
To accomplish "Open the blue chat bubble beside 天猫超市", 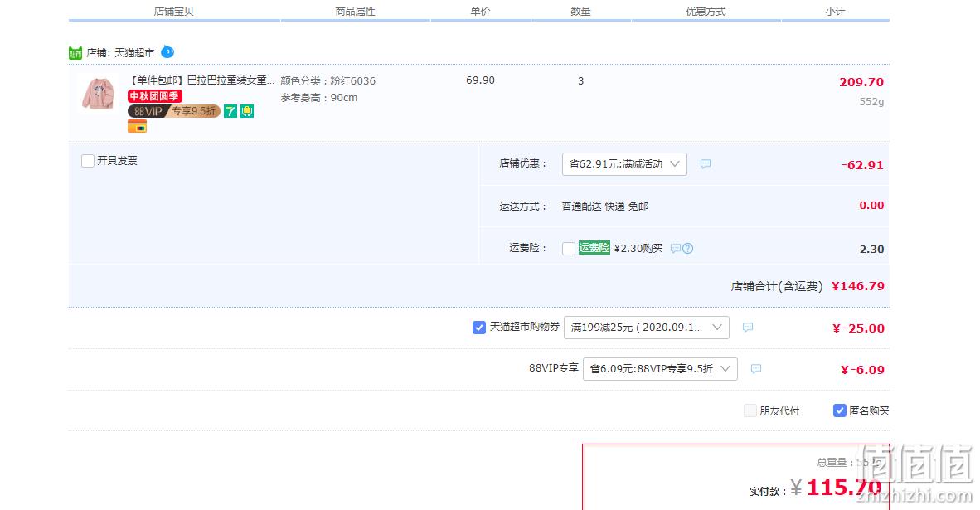I will [x=167, y=52].
